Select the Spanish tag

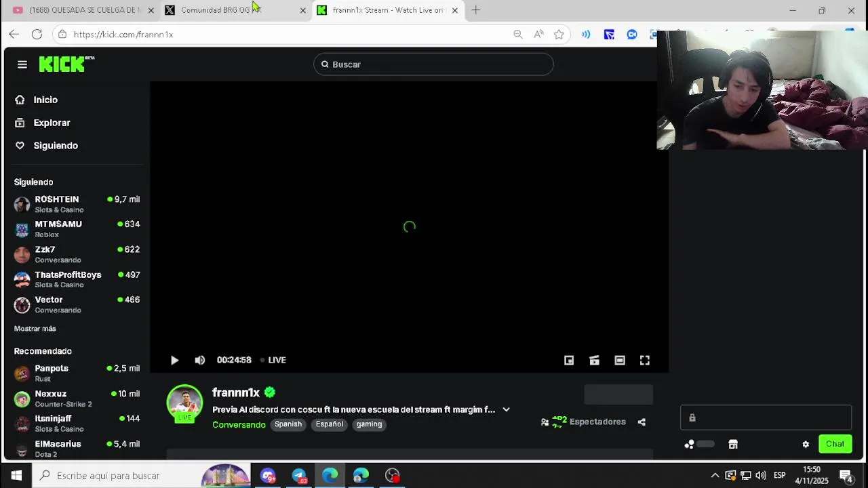coord(288,424)
